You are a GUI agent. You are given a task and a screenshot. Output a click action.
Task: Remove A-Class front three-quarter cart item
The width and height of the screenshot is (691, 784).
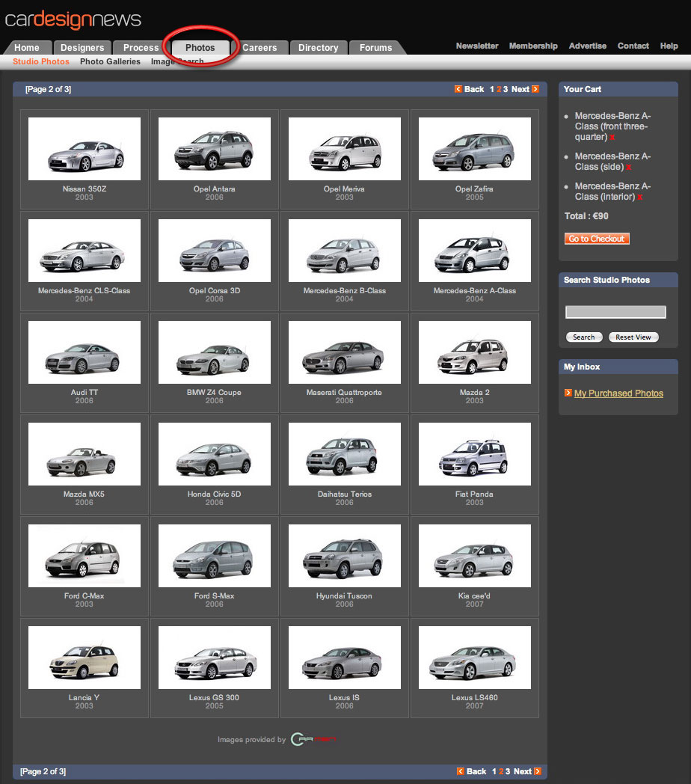612,138
